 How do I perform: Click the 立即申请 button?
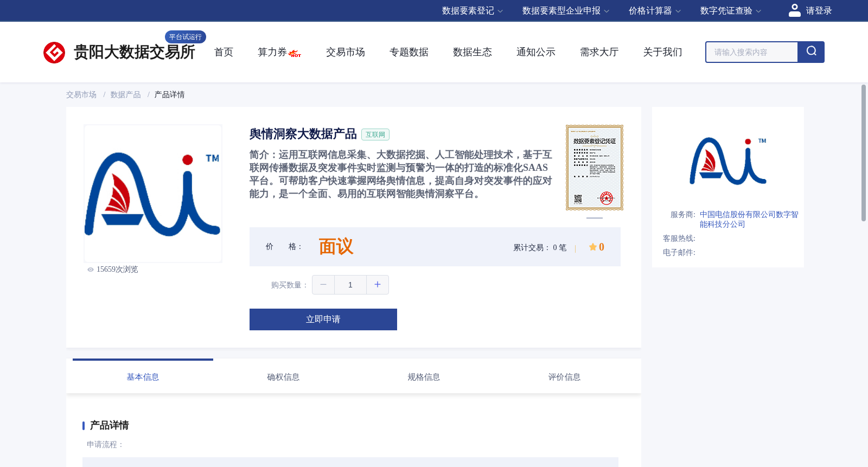point(323,319)
